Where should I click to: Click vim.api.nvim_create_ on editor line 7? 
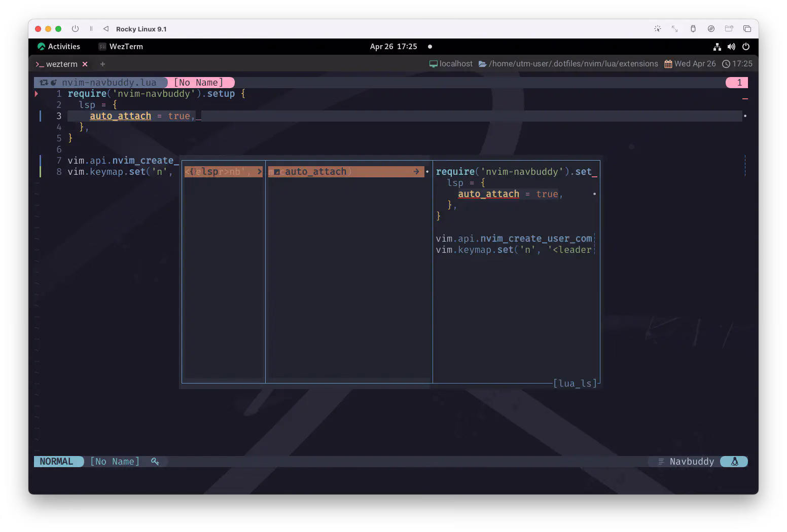123,161
